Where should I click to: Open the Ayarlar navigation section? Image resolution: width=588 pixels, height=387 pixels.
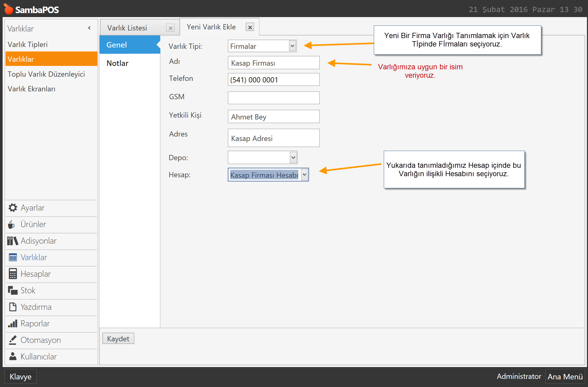51,208
